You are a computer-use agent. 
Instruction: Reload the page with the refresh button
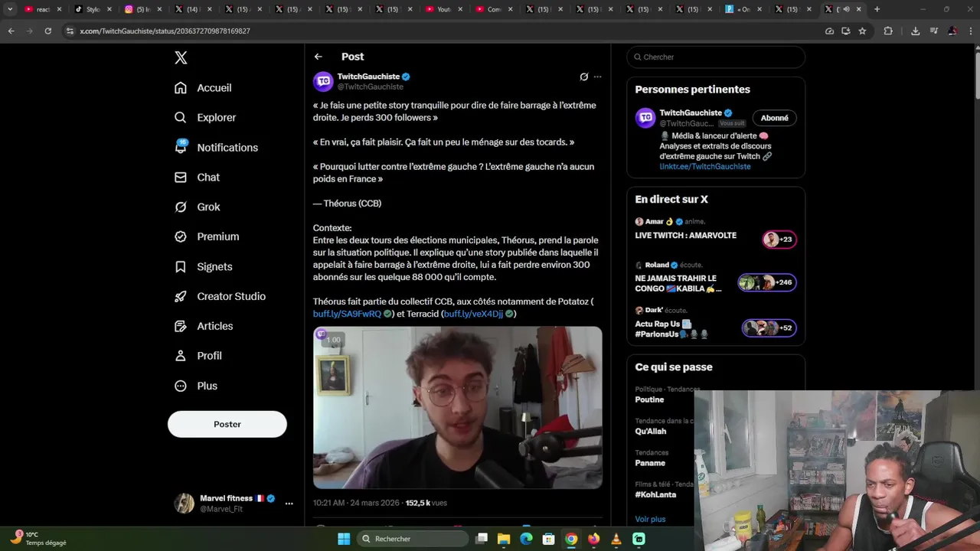click(x=47, y=31)
